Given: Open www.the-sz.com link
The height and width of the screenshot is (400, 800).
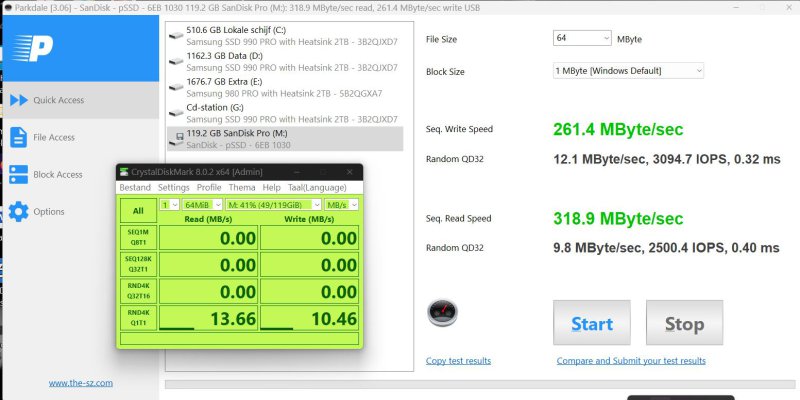Looking at the screenshot, I should click(x=81, y=383).
